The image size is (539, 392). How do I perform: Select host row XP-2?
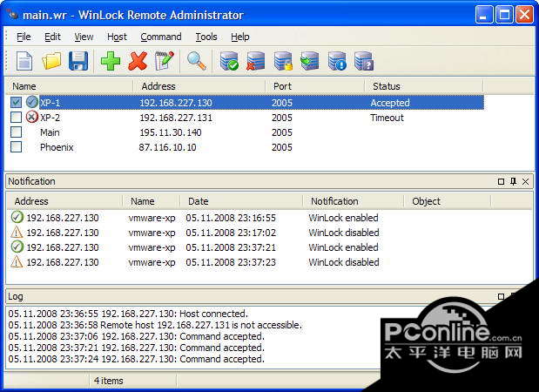[x=246, y=118]
